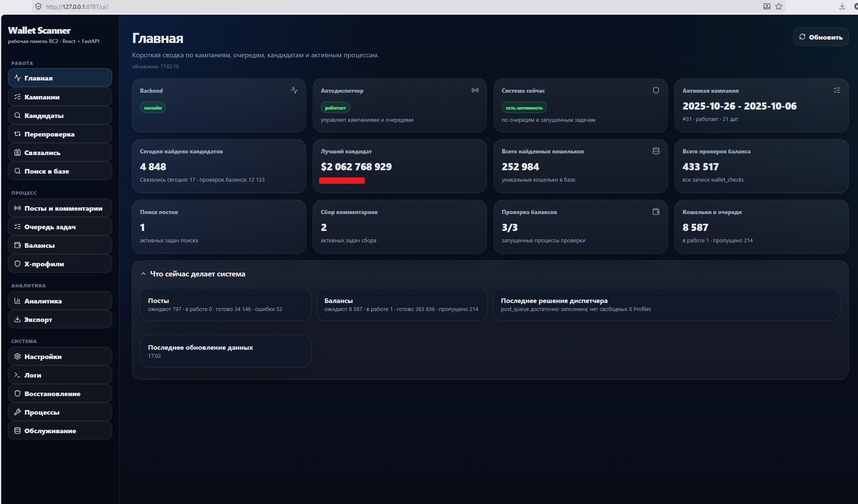This screenshot has width=858, height=504.
Task: Click the Посты status card
Action: [x=226, y=304]
